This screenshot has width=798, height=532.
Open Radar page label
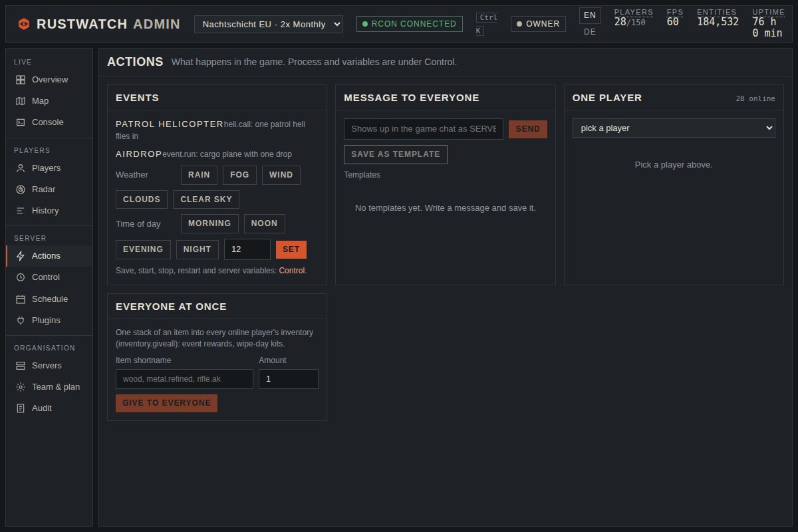44,190
